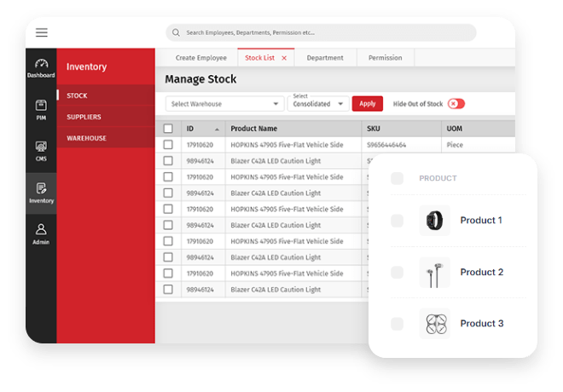Switch to the Permission tab
The width and height of the screenshot is (563, 392).
tap(386, 58)
